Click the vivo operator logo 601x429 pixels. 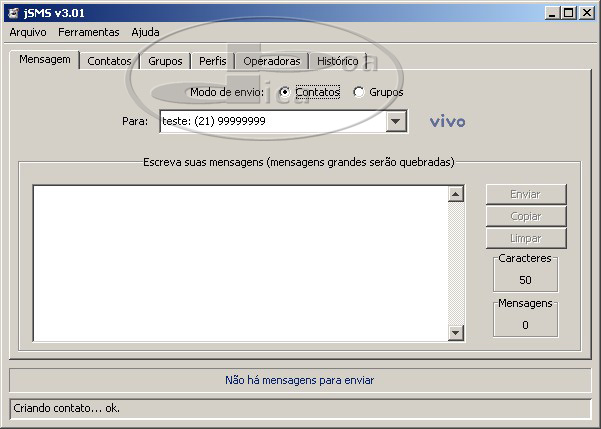[447, 122]
